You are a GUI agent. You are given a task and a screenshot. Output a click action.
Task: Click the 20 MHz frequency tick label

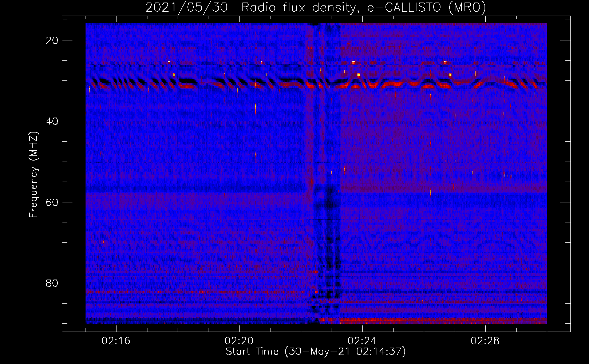[52, 40]
